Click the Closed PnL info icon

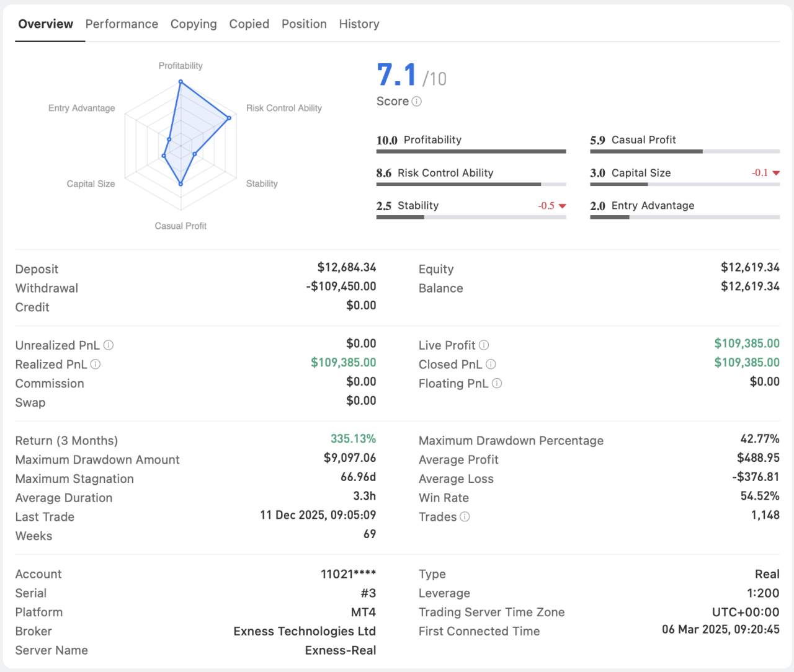(x=491, y=365)
